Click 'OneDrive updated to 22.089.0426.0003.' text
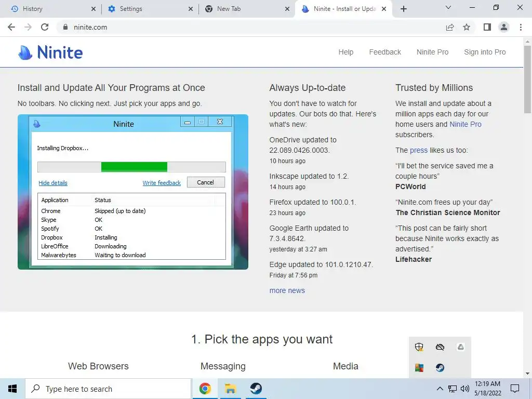 click(x=303, y=145)
